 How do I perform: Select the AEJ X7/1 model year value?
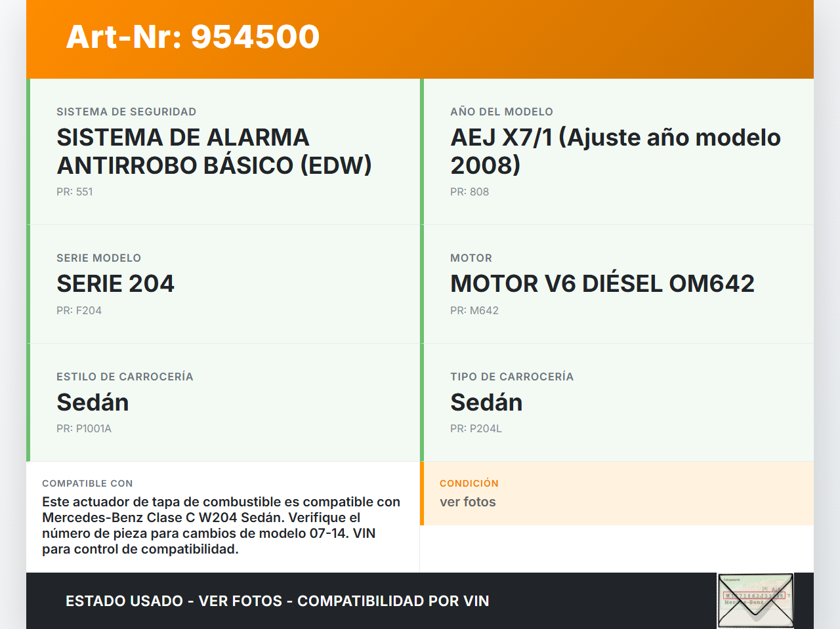[615, 152]
